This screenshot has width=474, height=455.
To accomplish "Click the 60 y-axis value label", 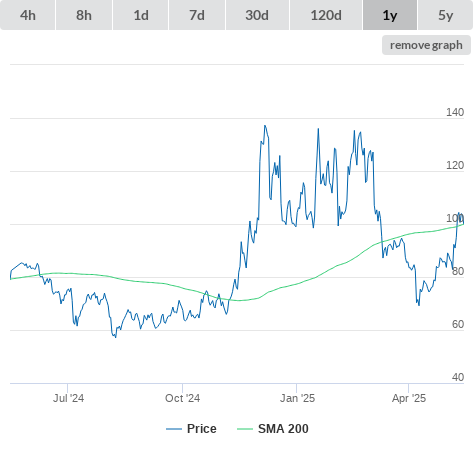I will point(458,324).
